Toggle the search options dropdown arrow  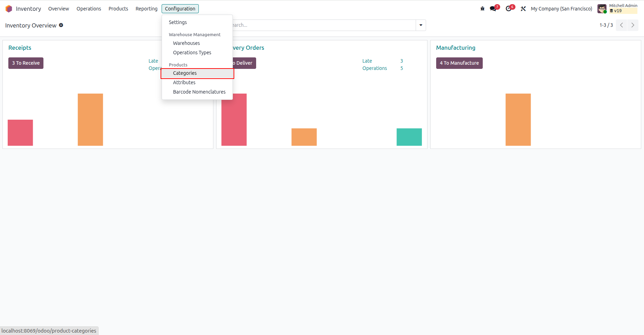[421, 25]
